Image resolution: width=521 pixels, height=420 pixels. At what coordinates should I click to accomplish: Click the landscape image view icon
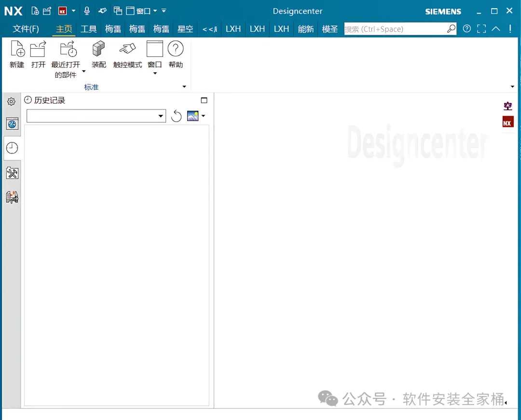pyautogui.click(x=192, y=116)
